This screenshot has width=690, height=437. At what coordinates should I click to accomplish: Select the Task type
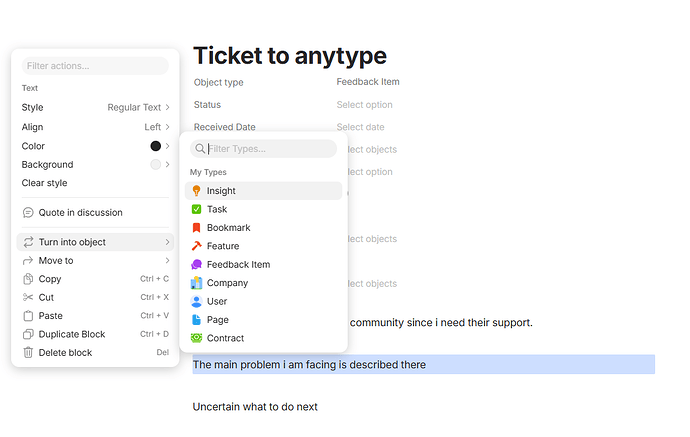263,209
